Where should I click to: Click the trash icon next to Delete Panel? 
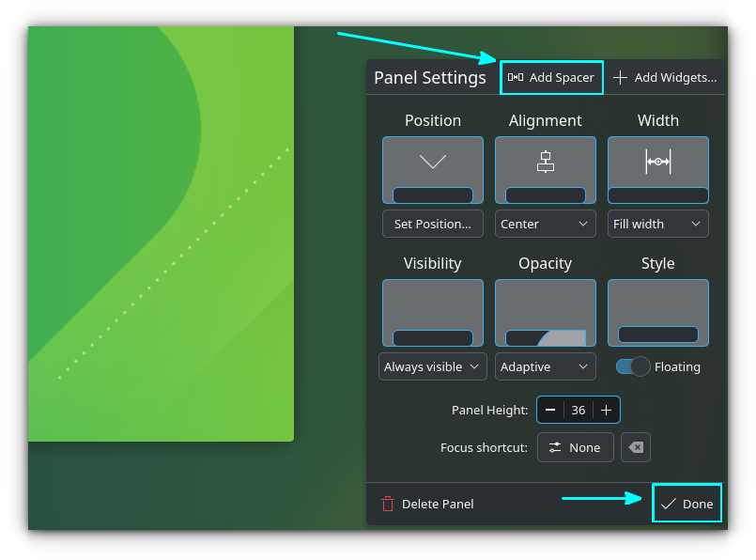click(390, 504)
